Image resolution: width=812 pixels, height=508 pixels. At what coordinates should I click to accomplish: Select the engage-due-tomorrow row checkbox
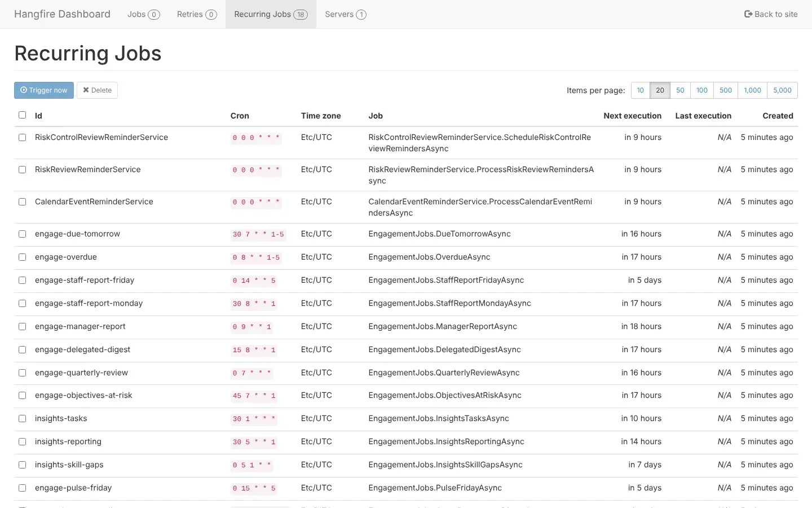click(23, 234)
